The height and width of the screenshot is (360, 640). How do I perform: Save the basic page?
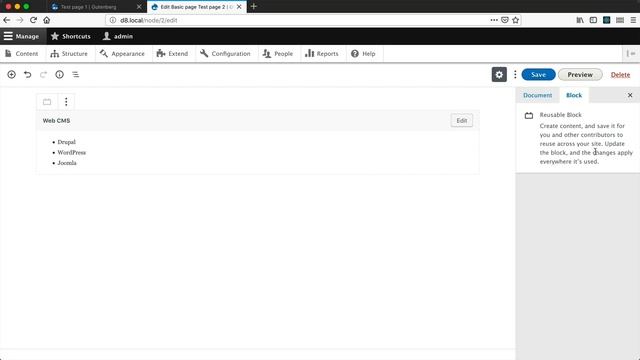tap(538, 75)
